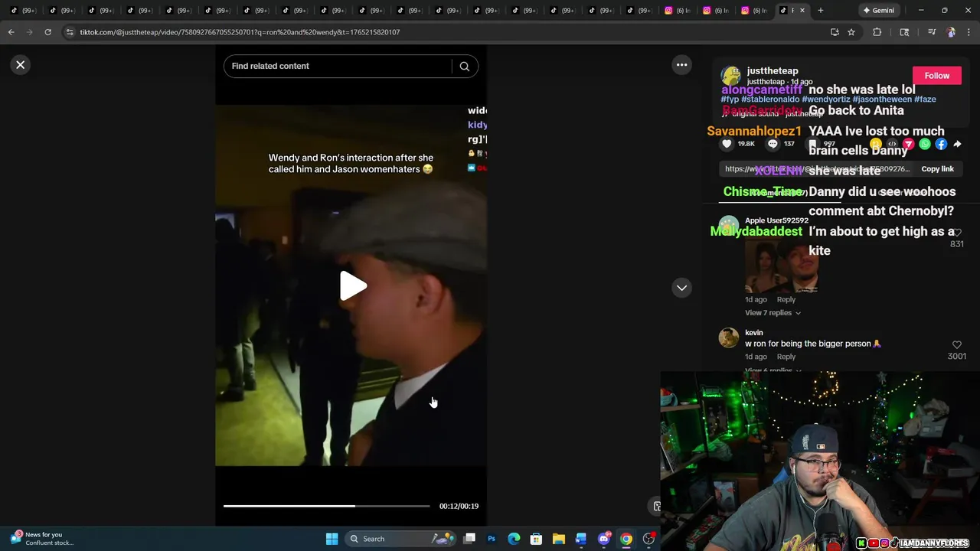Open Gemini in Chrome
The width and height of the screenshot is (980, 551).
[878, 10]
